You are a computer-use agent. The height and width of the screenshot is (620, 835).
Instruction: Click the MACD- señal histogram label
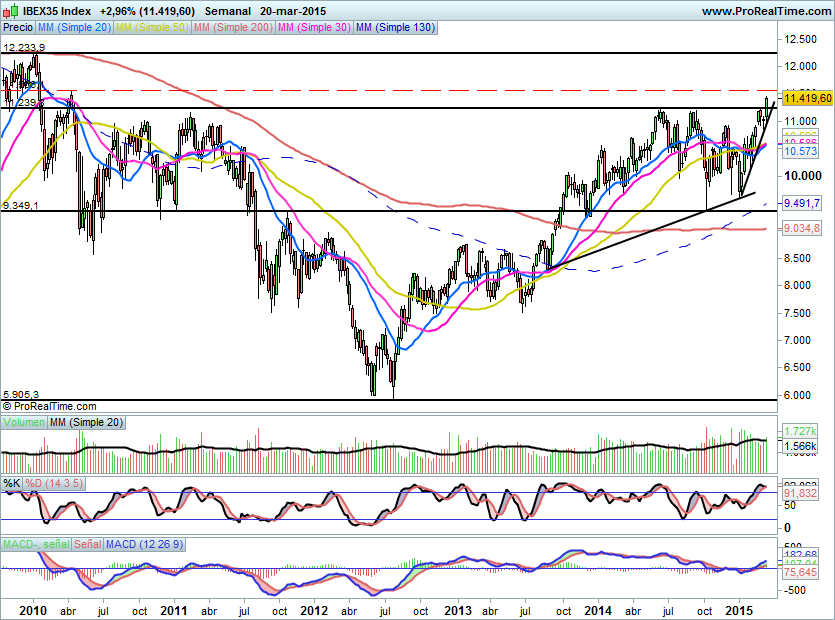pos(36,544)
